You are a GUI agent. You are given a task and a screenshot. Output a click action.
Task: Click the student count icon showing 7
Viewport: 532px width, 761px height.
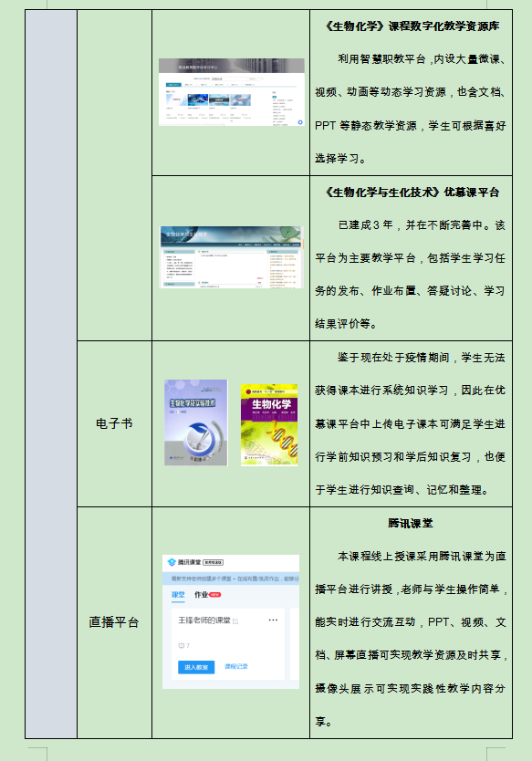tap(182, 645)
